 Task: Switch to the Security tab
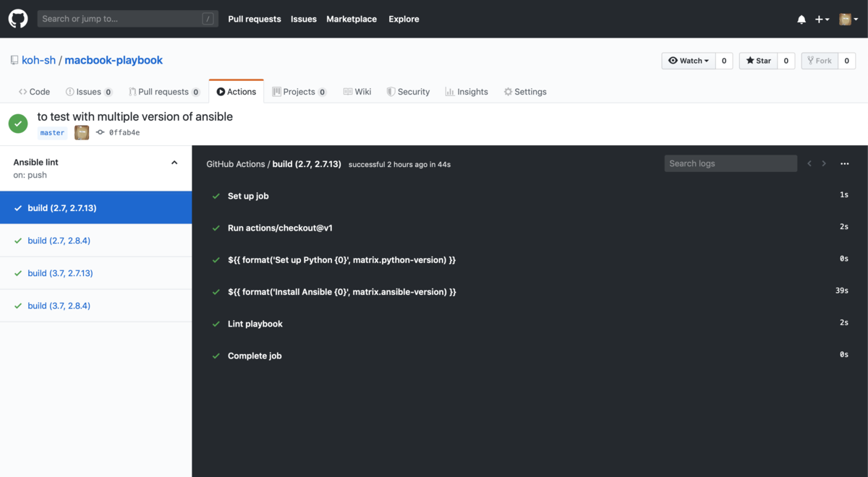[408, 92]
